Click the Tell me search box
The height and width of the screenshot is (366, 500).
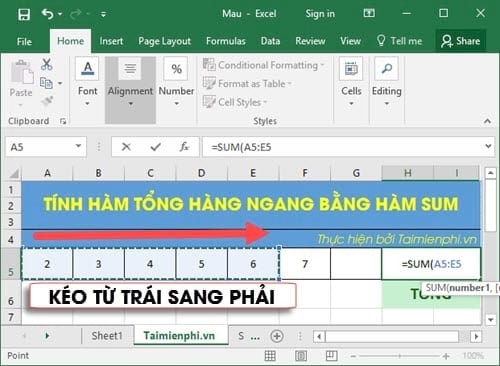click(399, 41)
